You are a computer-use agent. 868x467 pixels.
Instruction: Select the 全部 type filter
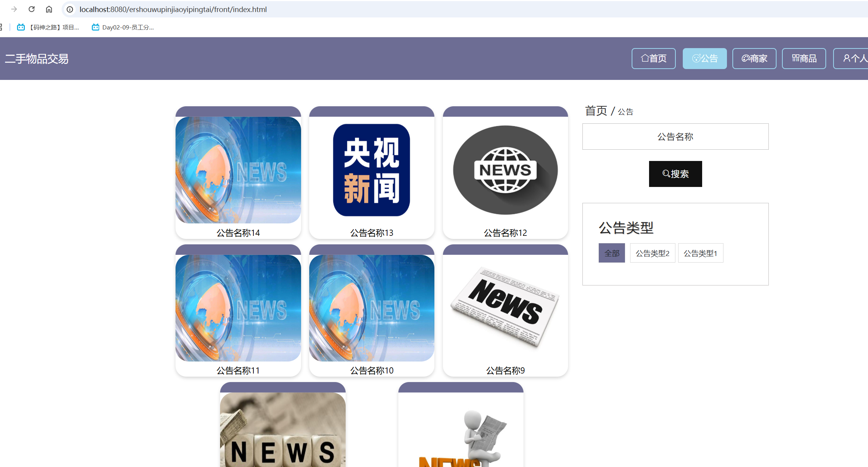pos(612,253)
